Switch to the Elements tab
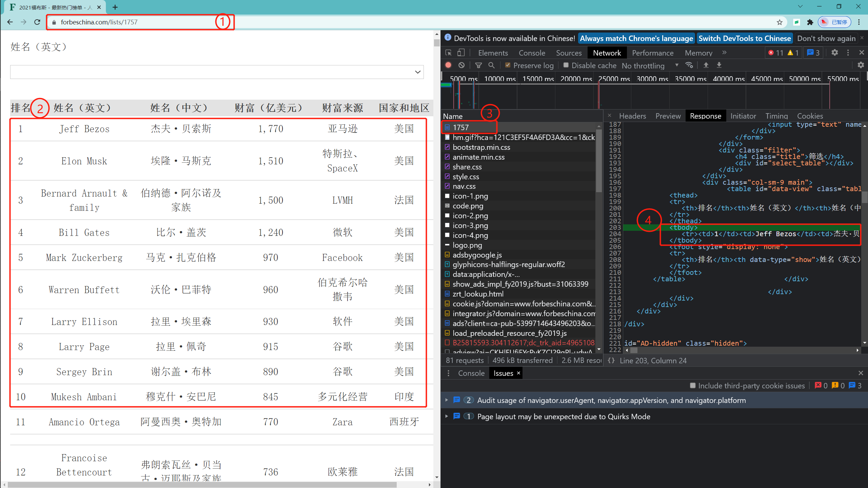Viewport: 868px width, 488px height. point(493,53)
